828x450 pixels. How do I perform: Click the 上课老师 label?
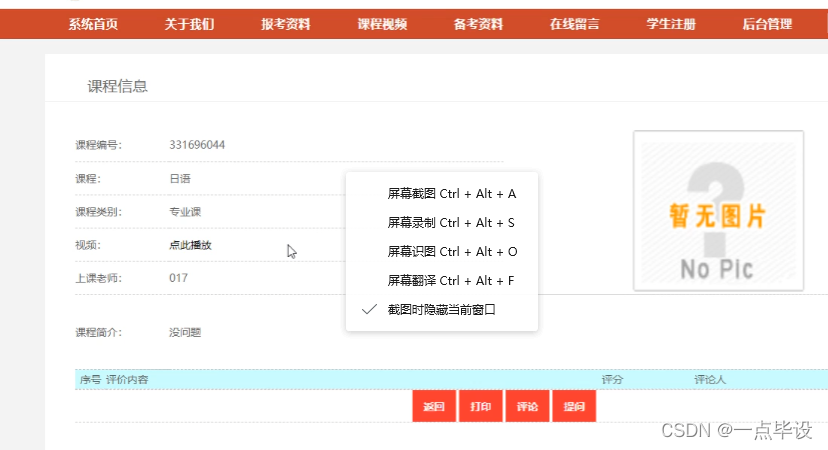(x=99, y=278)
